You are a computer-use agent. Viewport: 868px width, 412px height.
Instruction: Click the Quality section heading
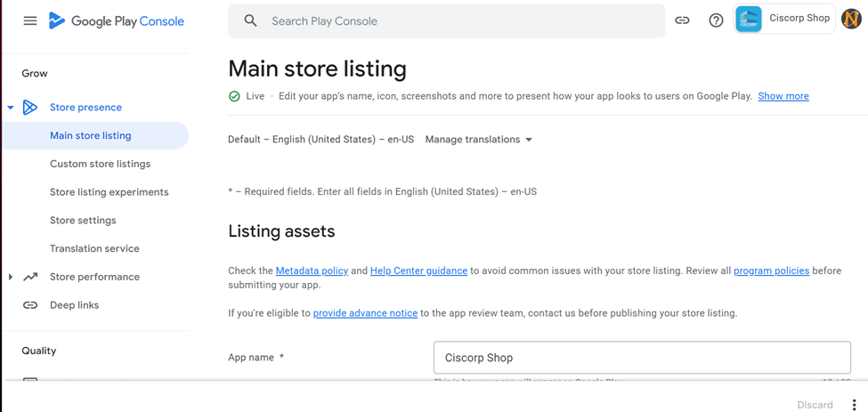click(x=39, y=351)
